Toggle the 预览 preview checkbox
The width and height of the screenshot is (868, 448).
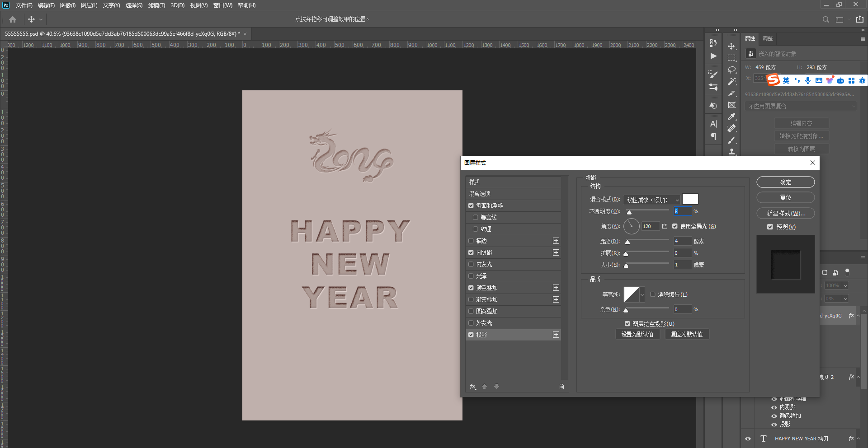(x=770, y=227)
